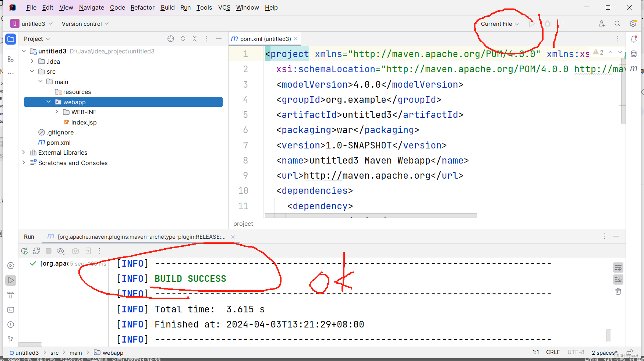Viewport: 644px width, 361px height.
Task: Click 2 spaces indent in status bar
Action: coord(604,353)
